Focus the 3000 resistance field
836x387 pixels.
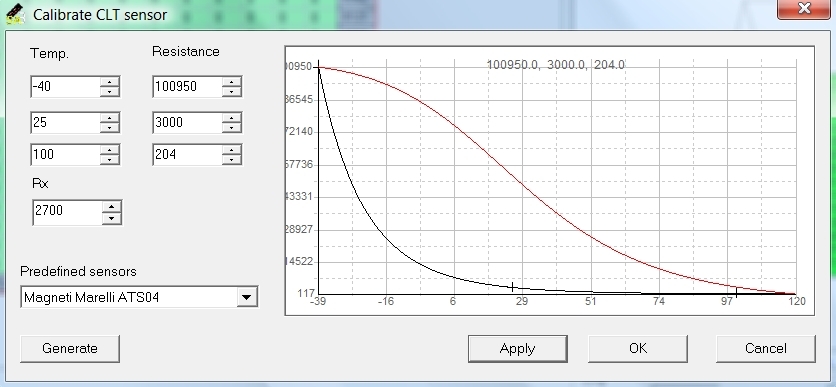[187, 123]
